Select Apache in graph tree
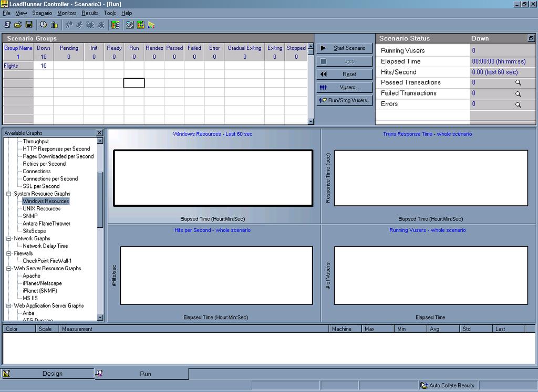Screen dimensions: 538x392 coord(31,276)
